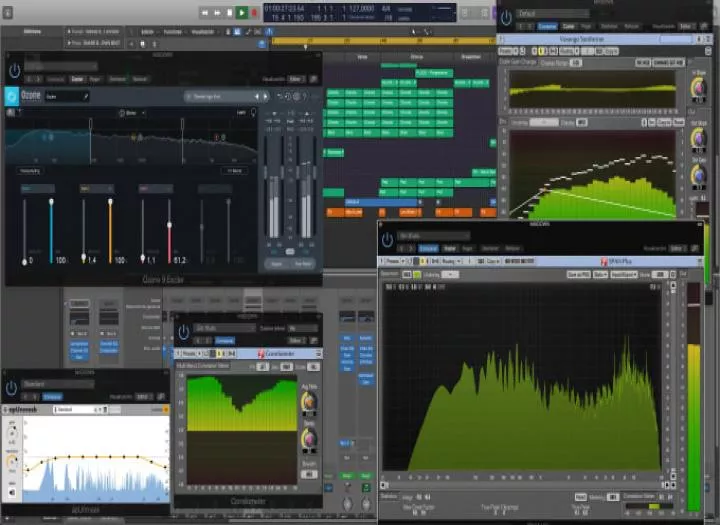Click the Breakdown arrangement marker
Image resolution: width=720 pixels, height=525 pixels.
pyautogui.click(x=471, y=57)
